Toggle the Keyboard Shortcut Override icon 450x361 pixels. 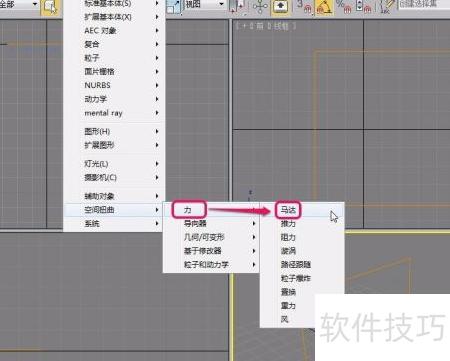(x=280, y=7)
